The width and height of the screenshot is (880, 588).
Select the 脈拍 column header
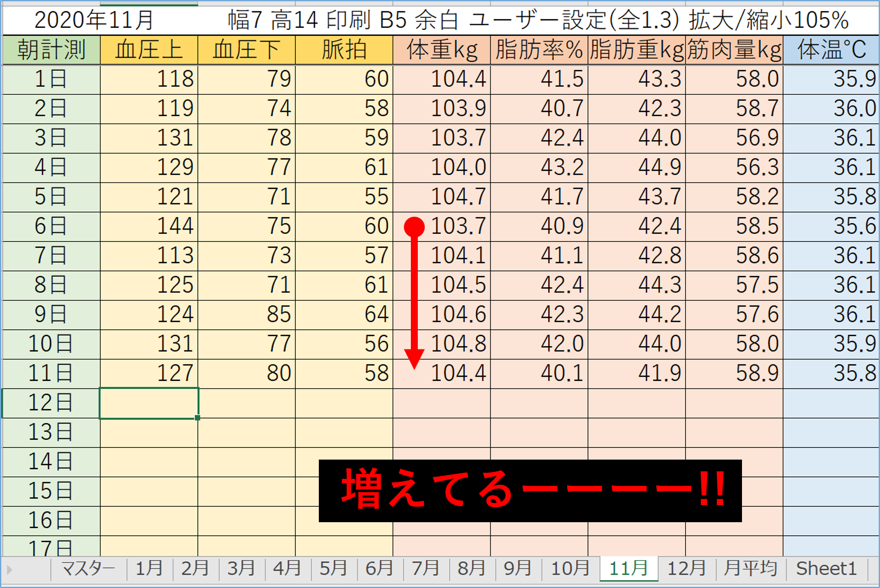[344, 50]
